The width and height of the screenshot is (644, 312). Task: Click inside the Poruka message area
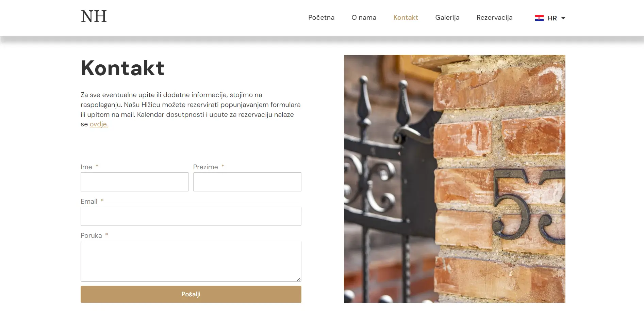point(191,261)
